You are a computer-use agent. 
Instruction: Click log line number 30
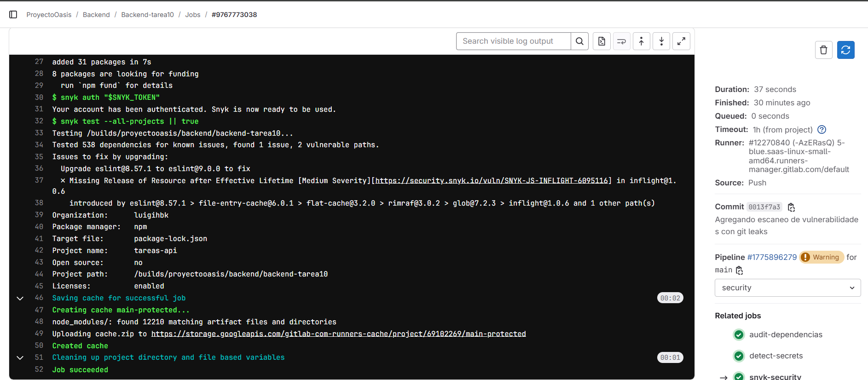pyautogui.click(x=39, y=98)
